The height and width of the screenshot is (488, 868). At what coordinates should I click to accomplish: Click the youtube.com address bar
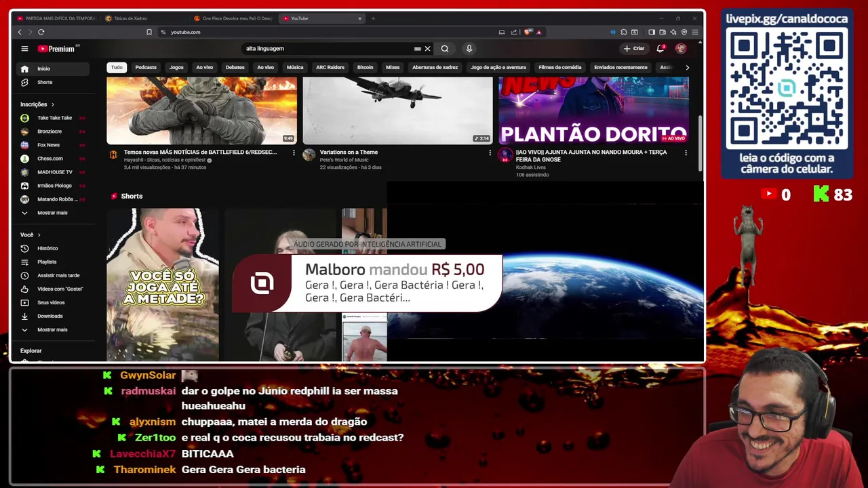(x=325, y=32)
